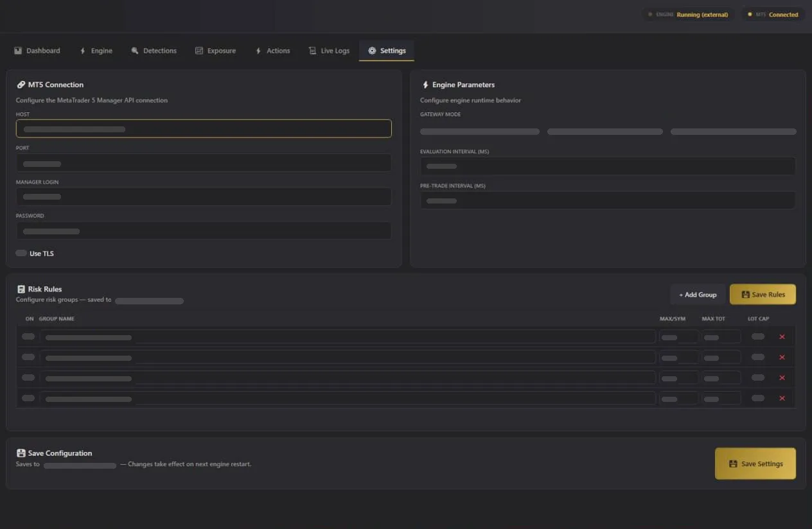This screenshot has height=529, width=812.
Task: Select the Settings tab
Action: pos(387,51)
